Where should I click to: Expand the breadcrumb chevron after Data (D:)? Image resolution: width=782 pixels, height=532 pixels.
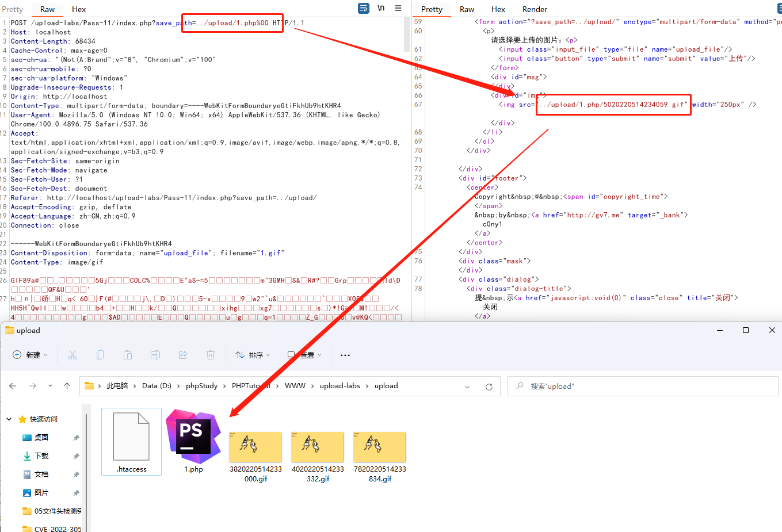point(179,386)
